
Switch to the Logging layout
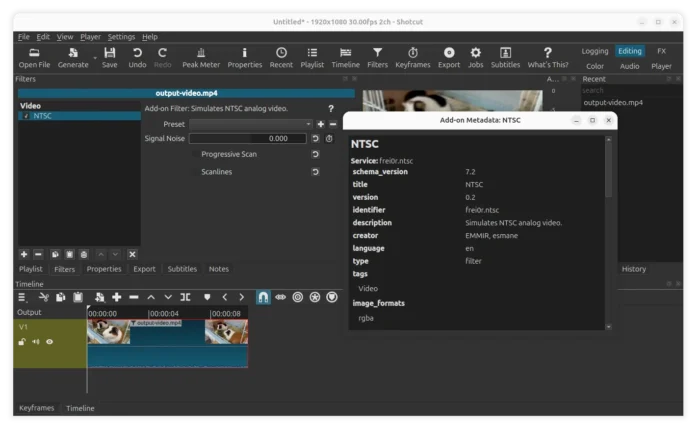pos(595,51)
